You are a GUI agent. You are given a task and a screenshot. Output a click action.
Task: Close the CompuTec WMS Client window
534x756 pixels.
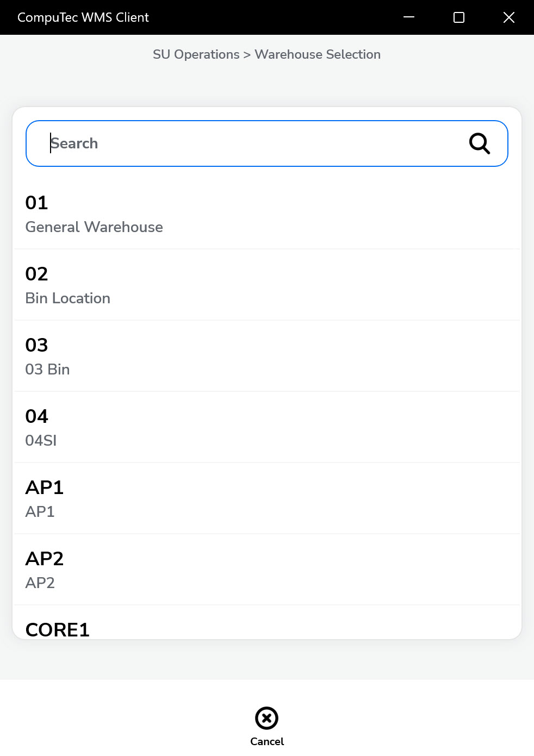click(x=509, y=17)
